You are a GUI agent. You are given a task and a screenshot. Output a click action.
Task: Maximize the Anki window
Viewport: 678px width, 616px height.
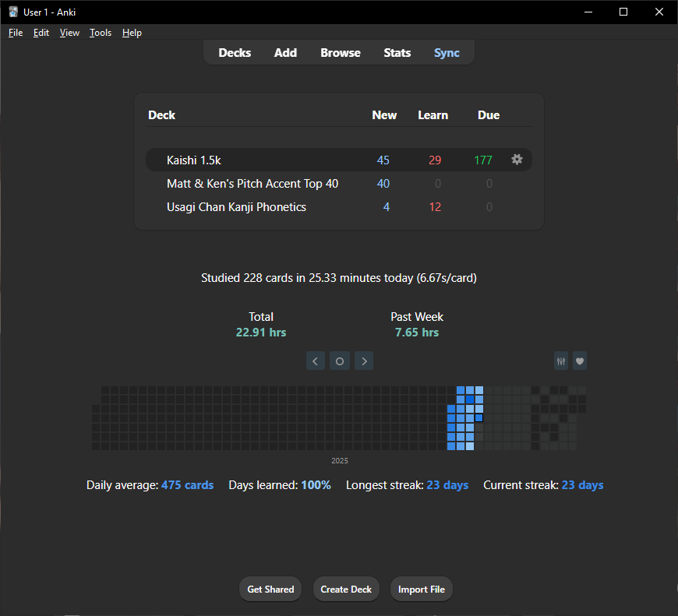[623, 12]
